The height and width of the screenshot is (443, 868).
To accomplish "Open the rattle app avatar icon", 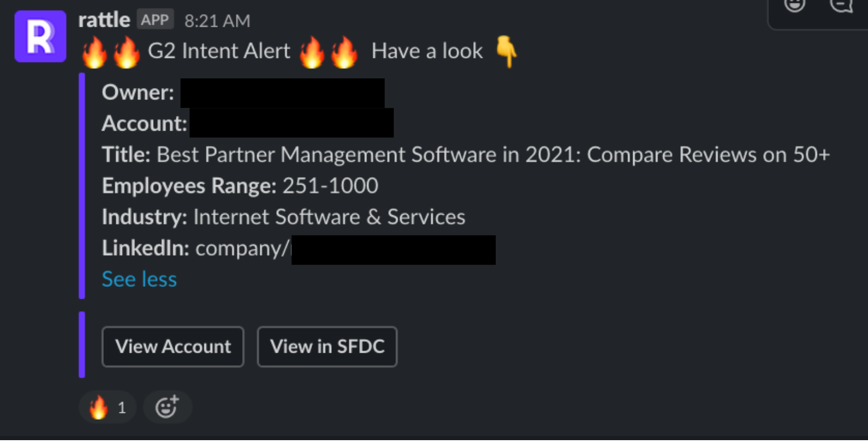I will [x=40, y=36].
